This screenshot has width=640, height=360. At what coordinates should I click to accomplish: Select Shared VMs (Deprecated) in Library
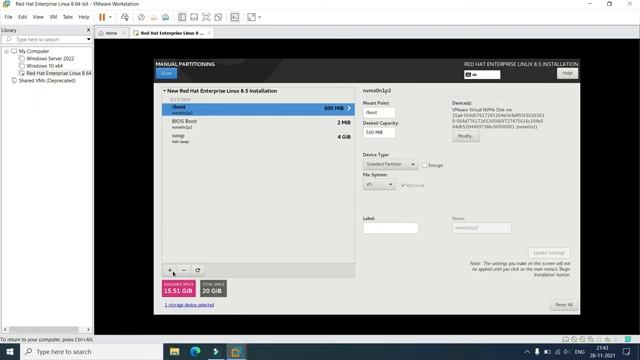point(47,81)
